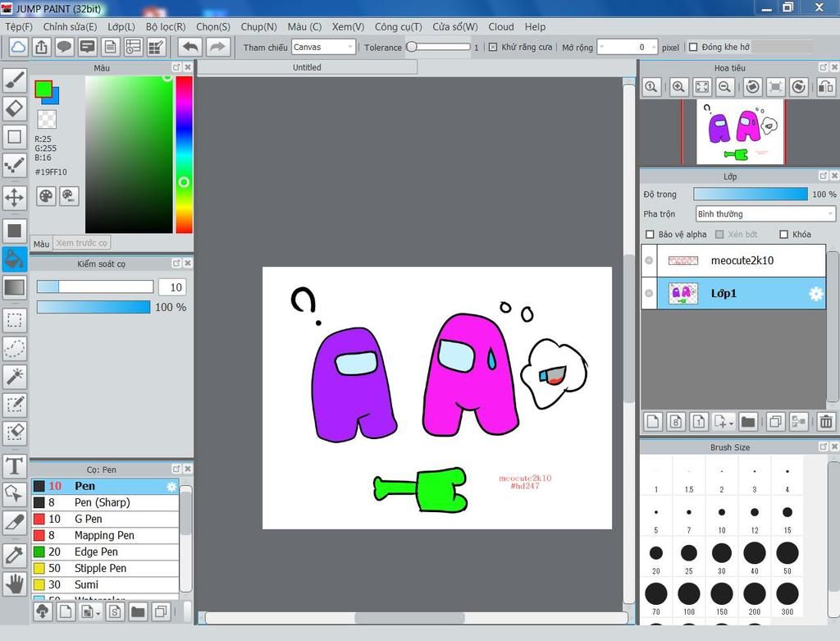Image resolution: width=840 pixels, height=641 pixels.
Task: Undock the Kiểm soát cọ panel
Action: (x=176, y=263)
